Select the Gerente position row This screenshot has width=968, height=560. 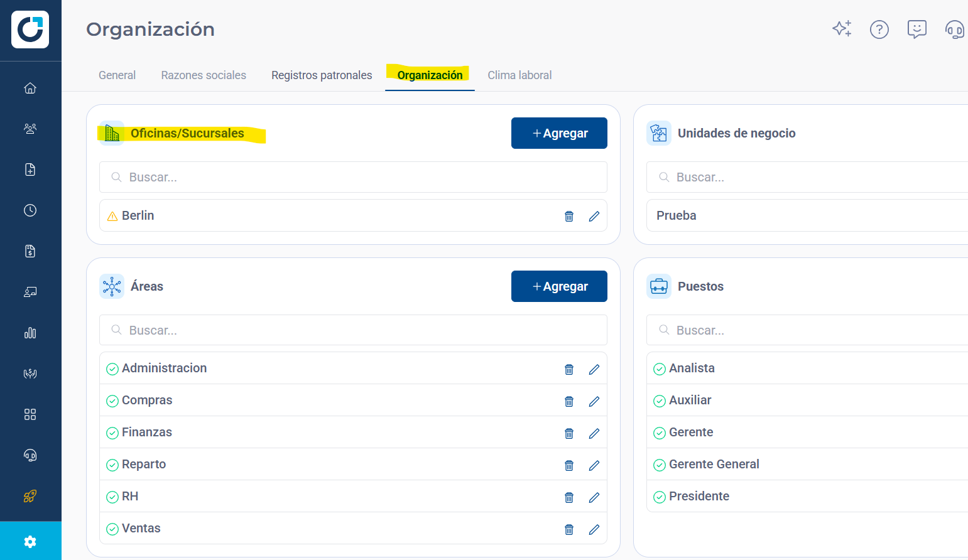[807, 432]
